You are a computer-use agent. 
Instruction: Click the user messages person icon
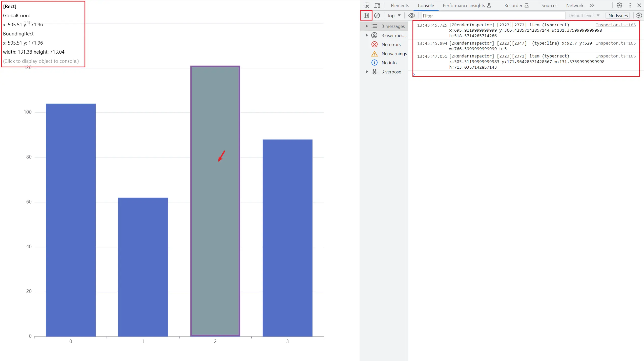(x=374, y=35)
